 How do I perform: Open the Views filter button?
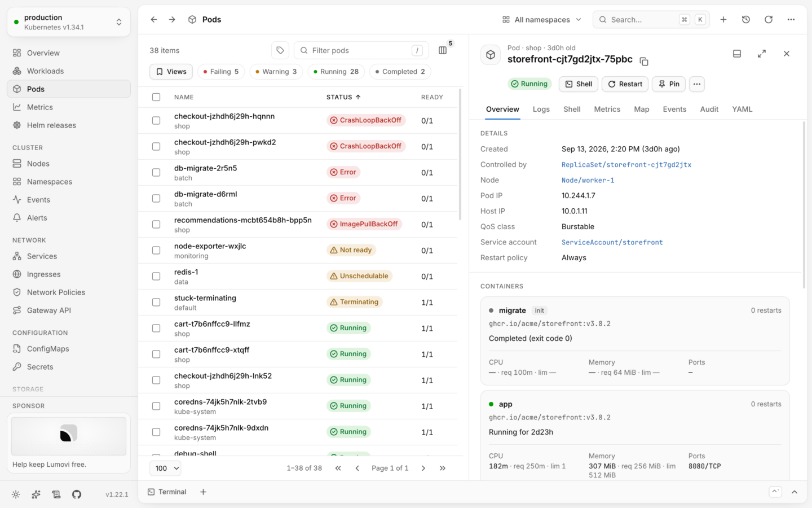click(x=171, y=72)
